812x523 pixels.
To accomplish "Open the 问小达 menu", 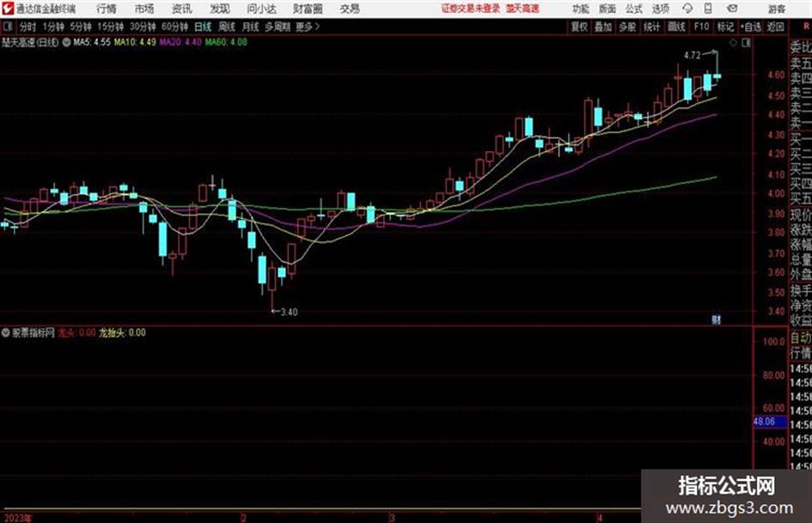I will point(261,9).
